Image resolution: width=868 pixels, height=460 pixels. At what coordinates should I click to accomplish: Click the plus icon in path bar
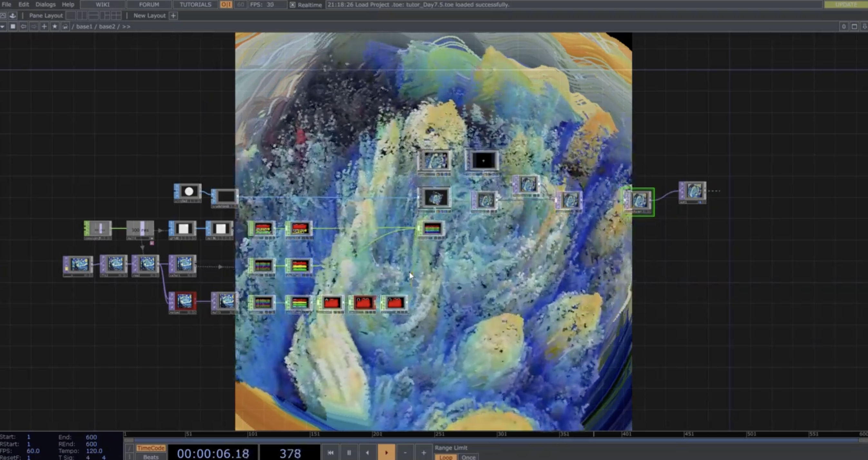coord(44,26)
